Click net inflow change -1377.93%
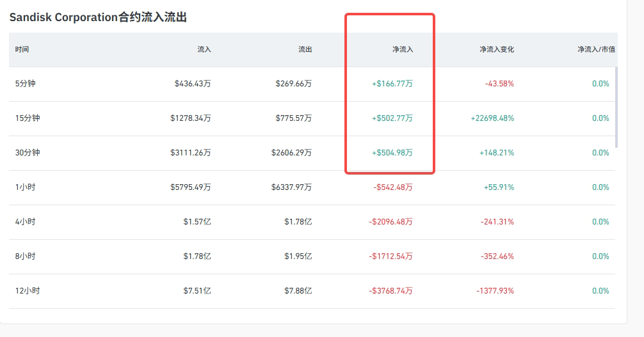The width and height of the screenshot is (644, 337). click(x=495, y=290)
